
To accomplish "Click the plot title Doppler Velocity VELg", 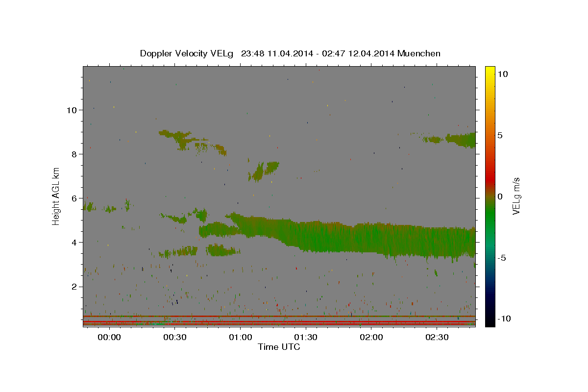I will coord(290,53).
